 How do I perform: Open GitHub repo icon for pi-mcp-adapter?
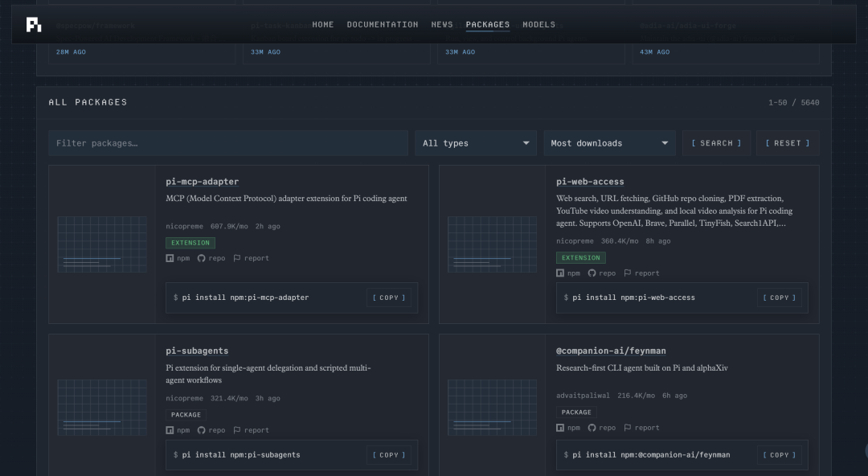coord(211,258)
